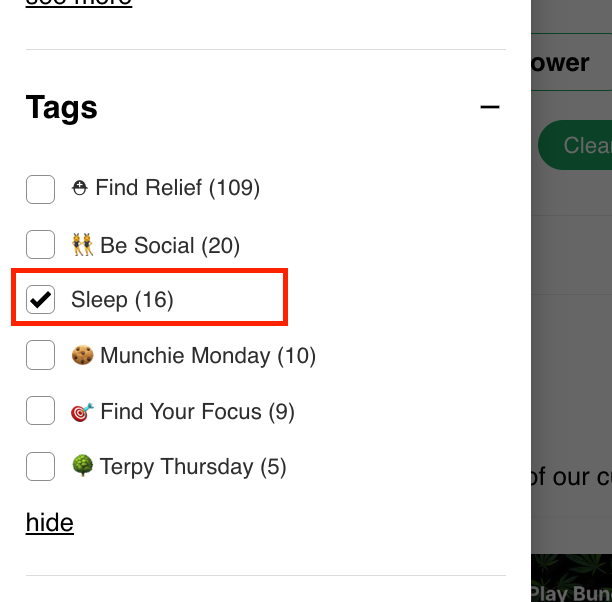
Task: Uncheck the Sleep tag checkbox
Action: point(40,299)
